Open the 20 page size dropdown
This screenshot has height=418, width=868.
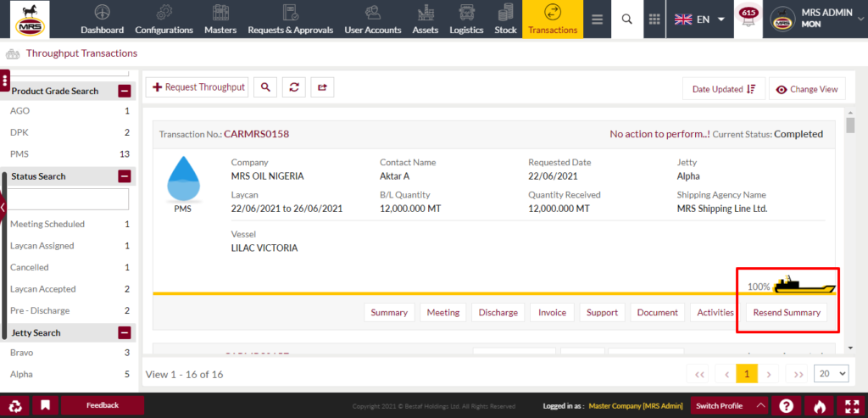(x=832, y=374)
